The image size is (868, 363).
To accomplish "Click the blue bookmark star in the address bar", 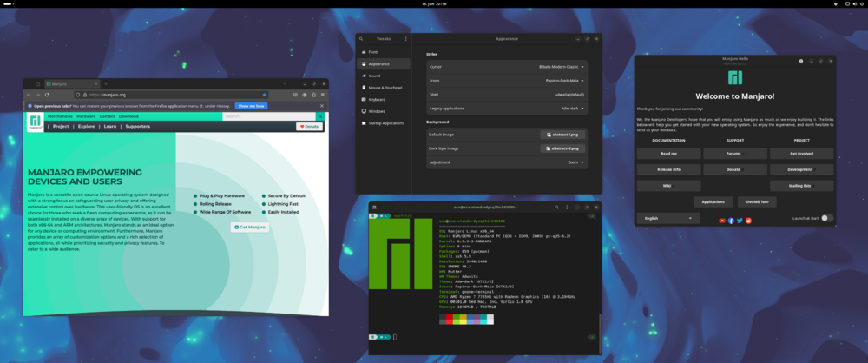I will [264, 95].
